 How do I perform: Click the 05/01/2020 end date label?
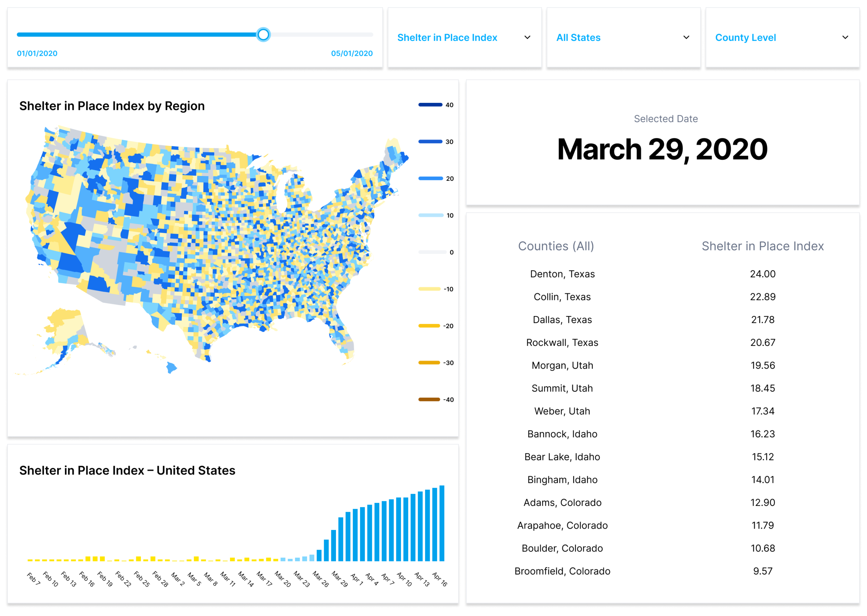[351, 53]
